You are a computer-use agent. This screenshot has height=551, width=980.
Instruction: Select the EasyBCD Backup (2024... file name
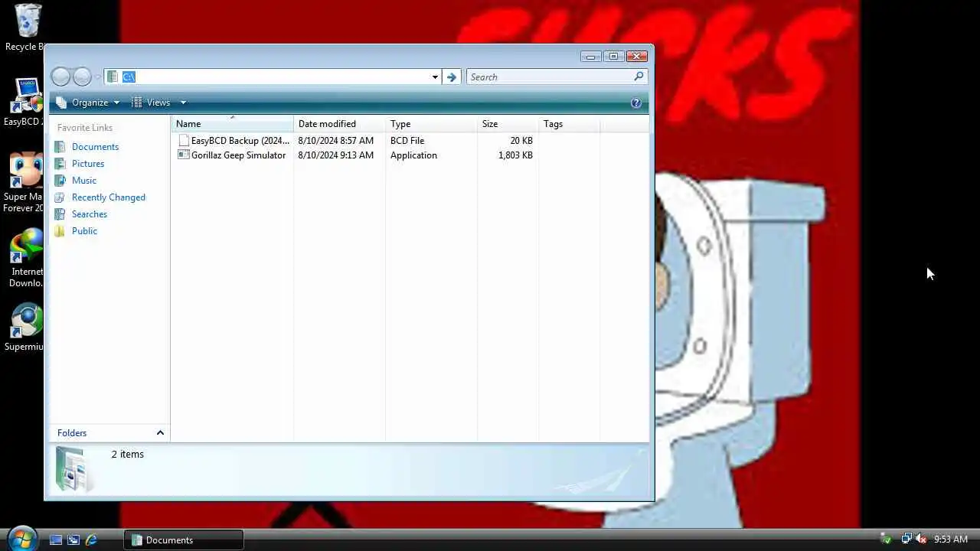[x=240, y=140]
